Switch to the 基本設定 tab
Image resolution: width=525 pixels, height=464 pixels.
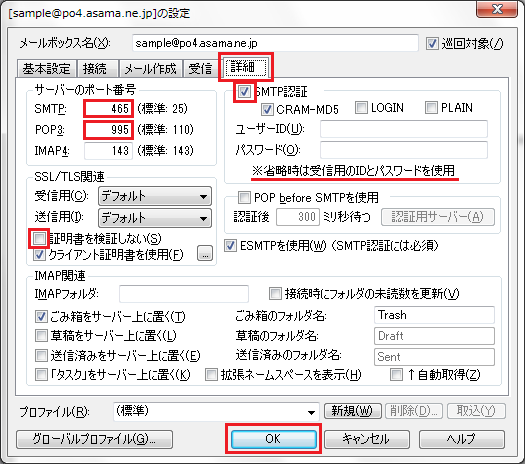point(47,69)
